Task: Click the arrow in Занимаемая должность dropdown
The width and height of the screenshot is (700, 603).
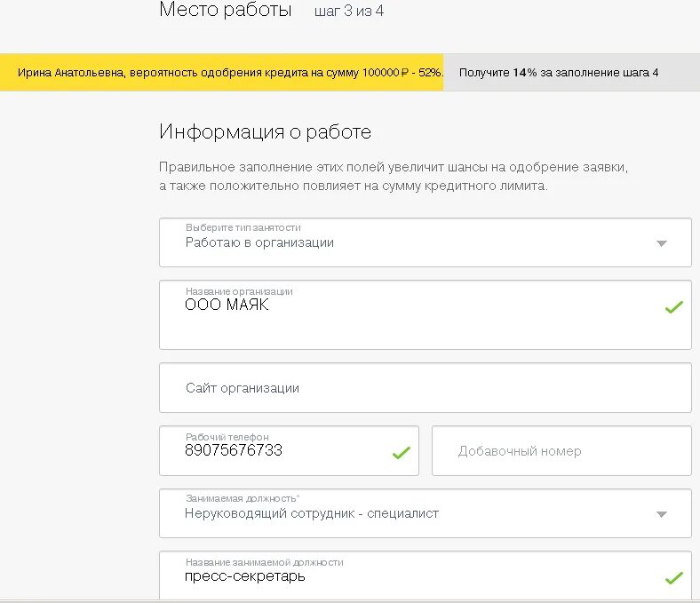Action: (662, 514)
